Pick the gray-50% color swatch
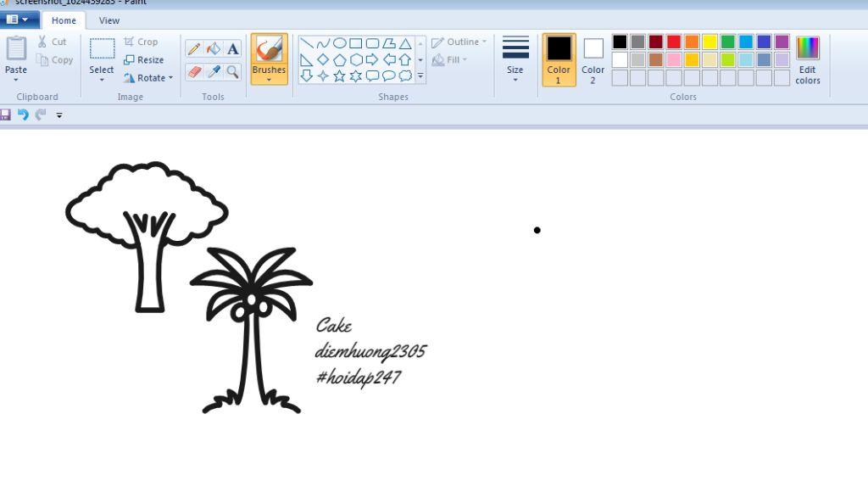Screen dimensions: 868x481 (x=637, y=42)
